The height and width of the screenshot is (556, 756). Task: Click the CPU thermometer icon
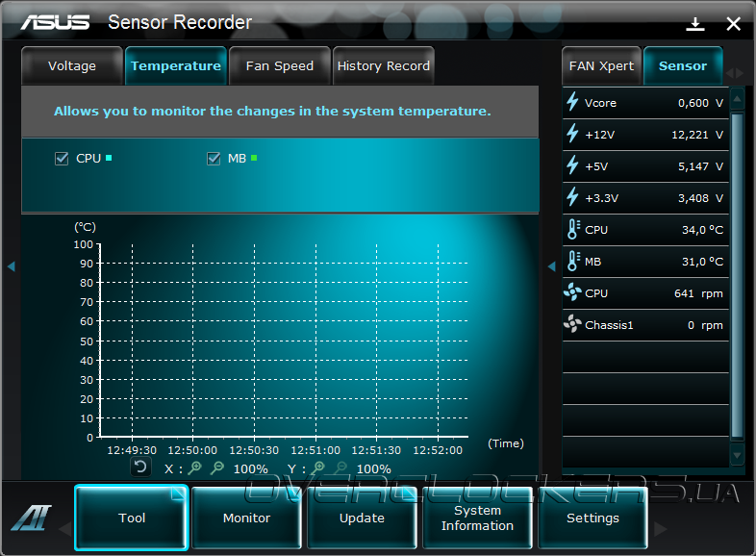(573, 230)
